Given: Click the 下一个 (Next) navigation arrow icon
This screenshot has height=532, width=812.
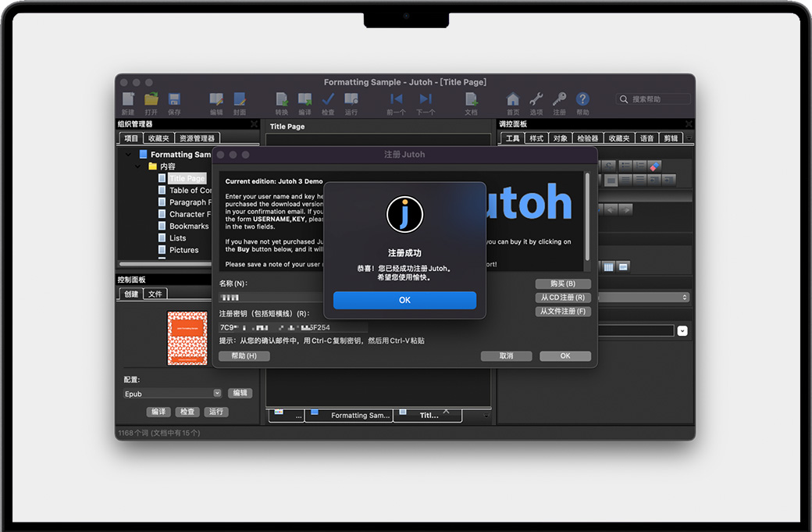Looking at the screenshot, I should 424,99.
